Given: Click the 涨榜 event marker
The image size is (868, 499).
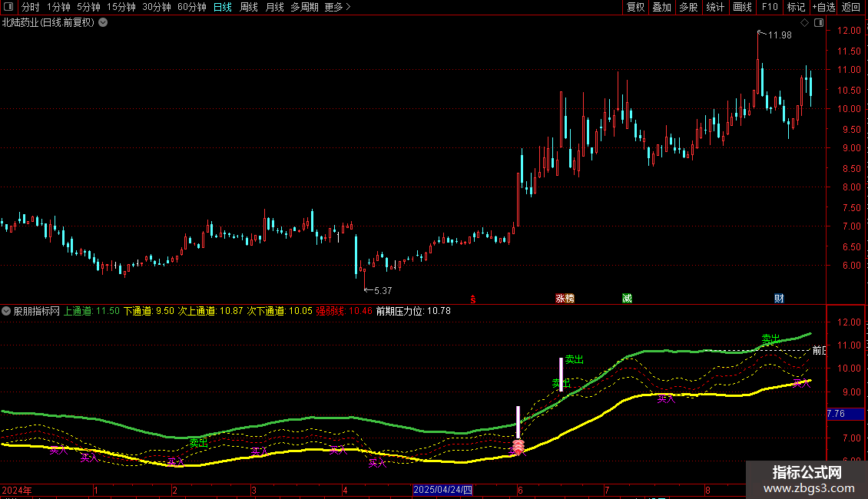Looking at the screenshot, I should (565, 299).
